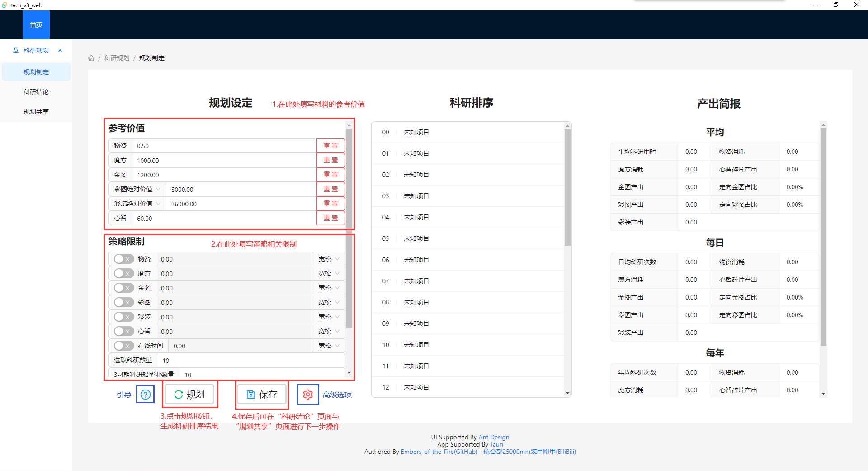868x471 pixels.
Task: Click the 物资 reference value field 0.50
Action: (x=224, y=146)
